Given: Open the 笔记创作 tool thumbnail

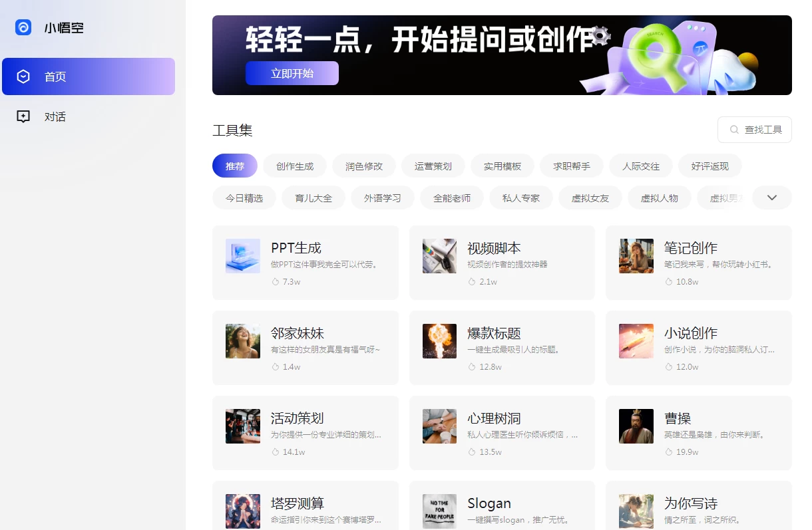Looking at the screenshot, I should pos(636,256).
